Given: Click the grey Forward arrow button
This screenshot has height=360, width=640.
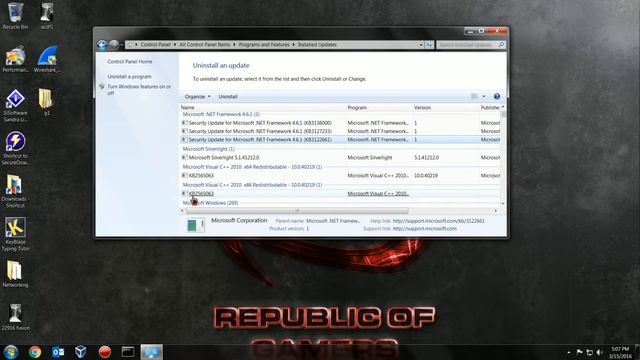Looking at the screenshot, I should [x=114, y=44].
